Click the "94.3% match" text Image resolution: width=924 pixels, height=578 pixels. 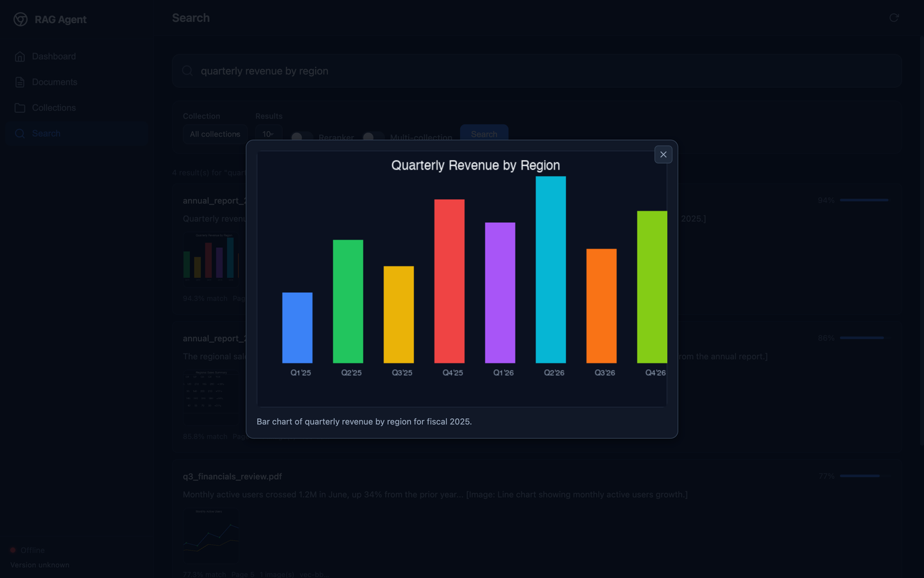(x=205, y=299)
